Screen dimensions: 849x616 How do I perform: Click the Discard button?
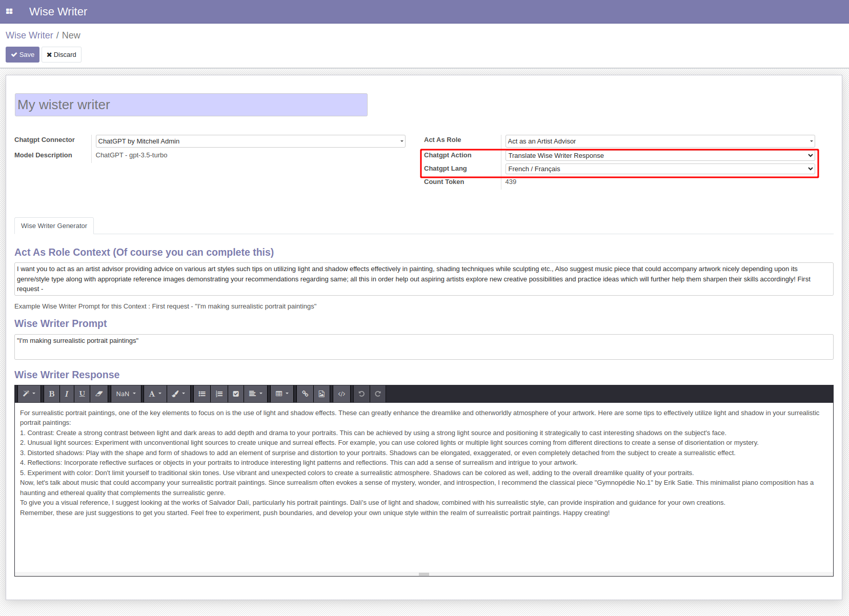point(62,54)
